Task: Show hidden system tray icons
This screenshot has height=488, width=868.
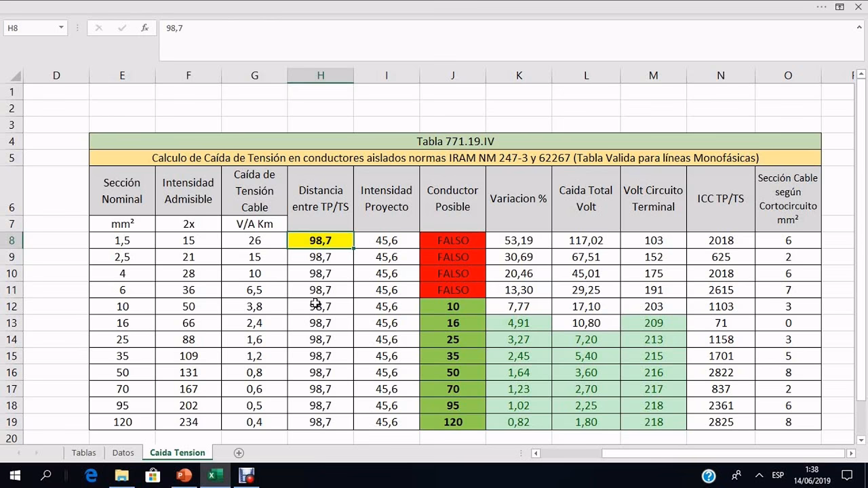Action: click(759, 476)
